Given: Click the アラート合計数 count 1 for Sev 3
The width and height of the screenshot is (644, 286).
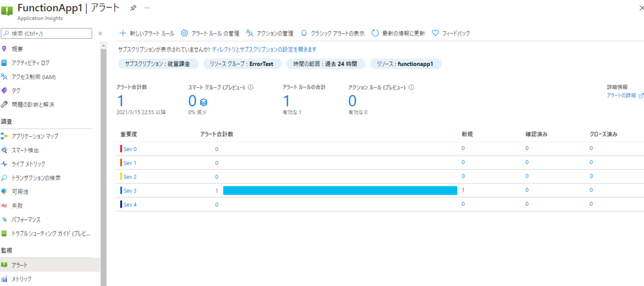Looking at the screenshot, I should point(217,190).
